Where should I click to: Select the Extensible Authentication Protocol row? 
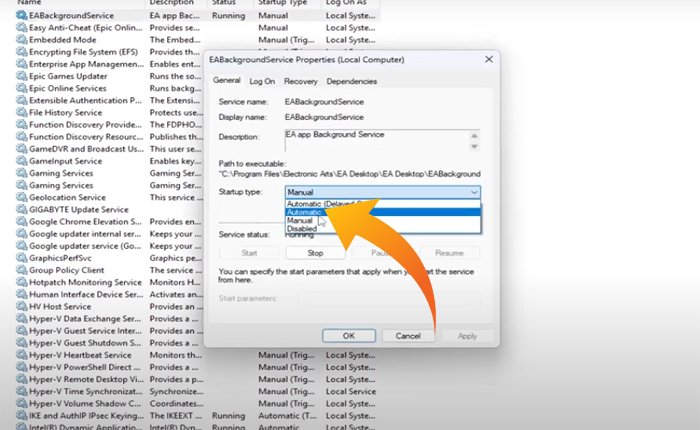[109, 100]
